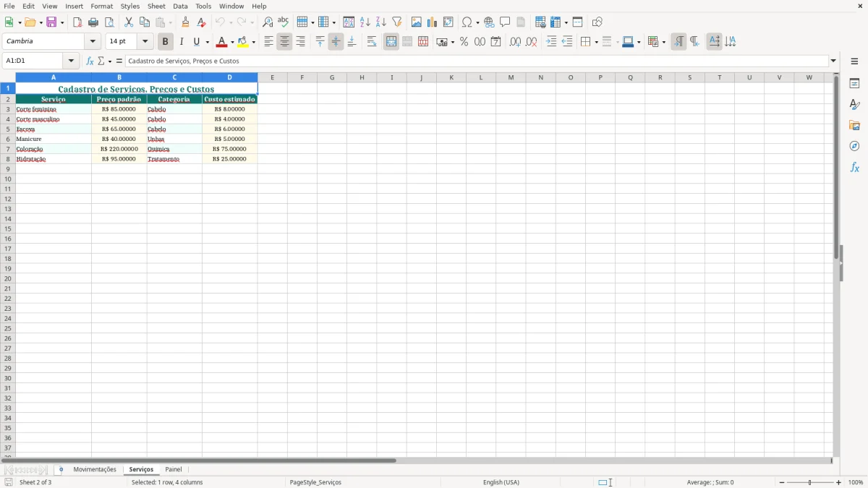
Task: Toggle Center Horizontally alignment
Action: click(285, 42)
